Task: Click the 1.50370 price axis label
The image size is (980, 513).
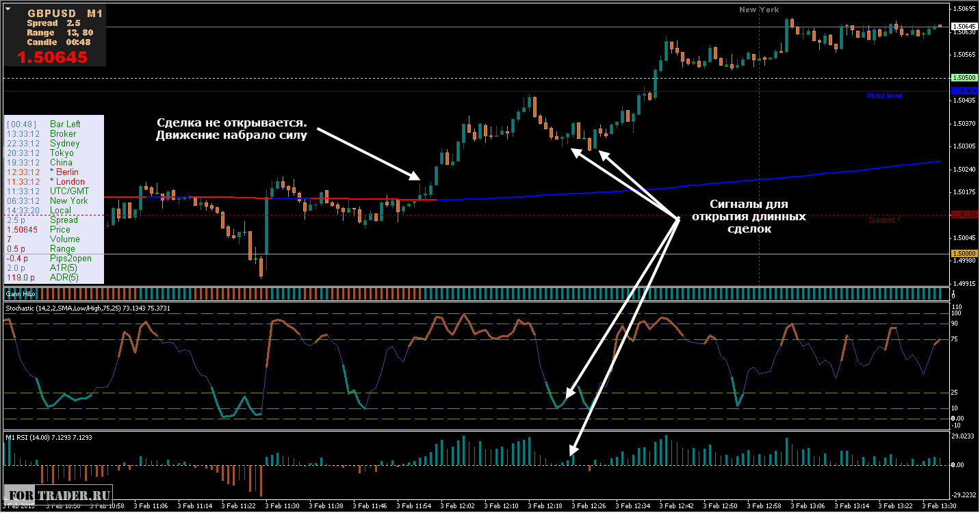Action: 964,124
